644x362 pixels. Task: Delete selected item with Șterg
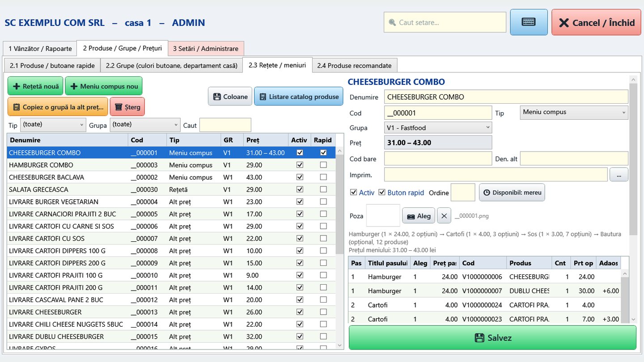pyautogui.click(x=127, y=107)
